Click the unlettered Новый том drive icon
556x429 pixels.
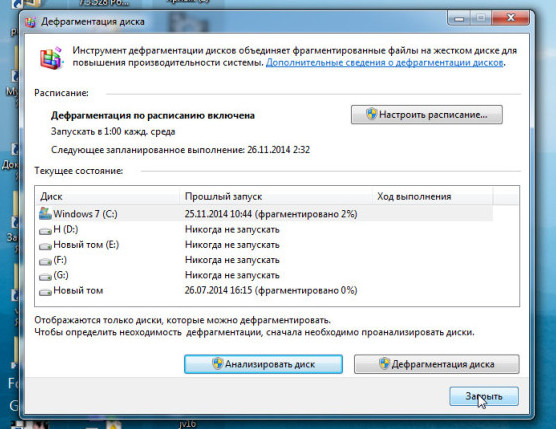tap(45, 292)
